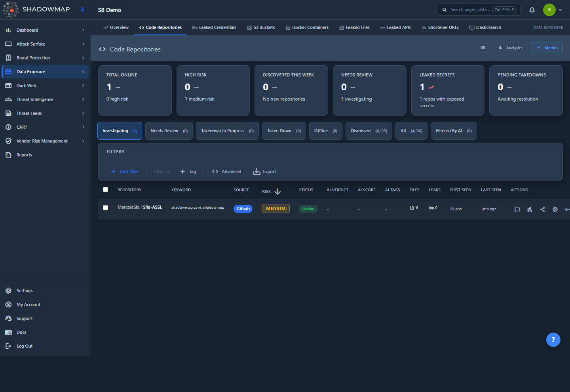The height and width of the screenshot is (392, 570).
Task: Open Settings gear in sidebar
Action: tap(8, 291)
